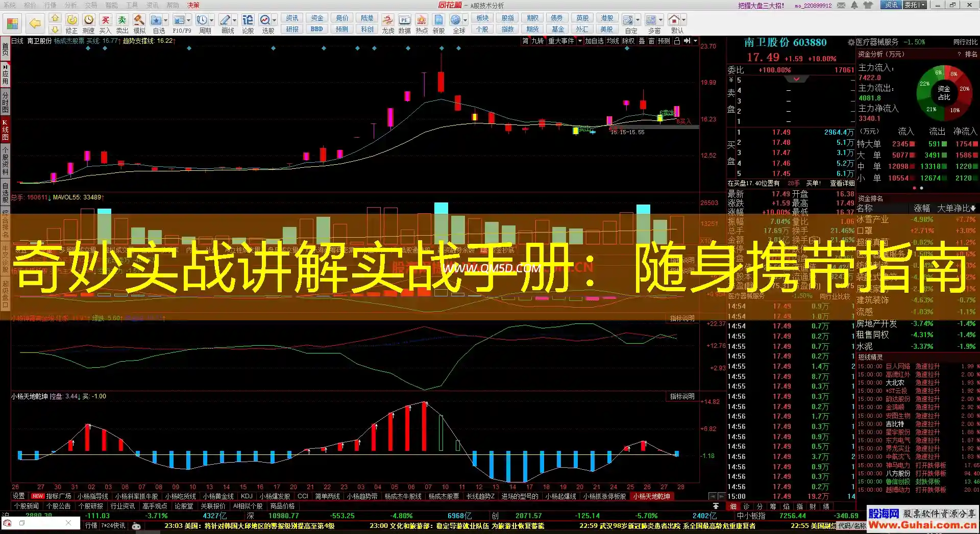Click the page-up arrow above 修正
Image resolution: width=980 pixels, height=534 pixels.
pyautogui.click(x=55, y=18)
